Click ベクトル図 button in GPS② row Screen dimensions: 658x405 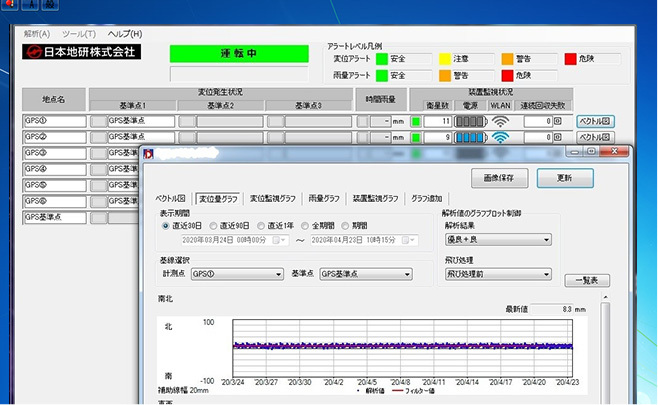coord(595,137)
